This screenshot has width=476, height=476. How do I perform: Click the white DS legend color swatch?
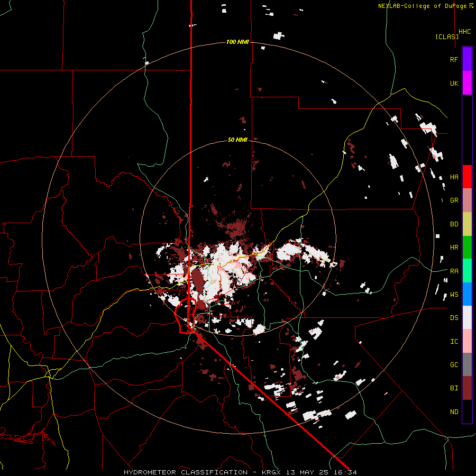pos(467,317)
